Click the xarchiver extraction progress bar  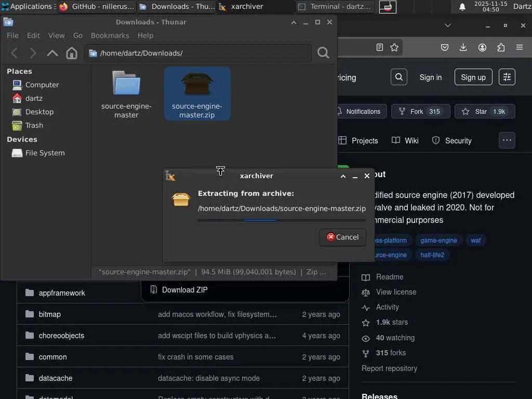click(x=282, y=220)
